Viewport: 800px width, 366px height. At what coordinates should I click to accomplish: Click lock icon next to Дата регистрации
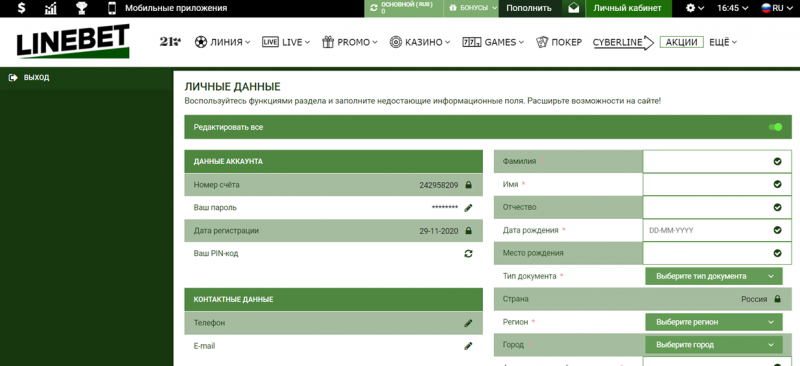(x=468, y=231)
